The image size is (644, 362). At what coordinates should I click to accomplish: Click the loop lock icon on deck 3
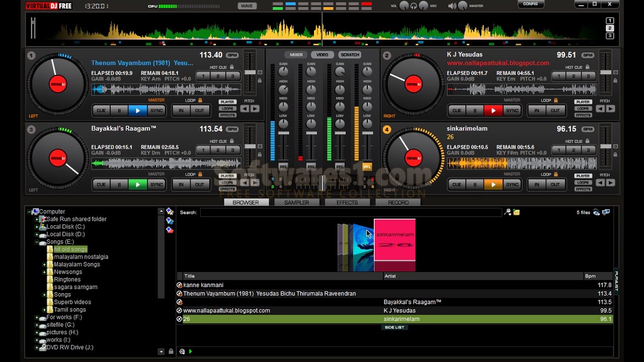[200, 174]
